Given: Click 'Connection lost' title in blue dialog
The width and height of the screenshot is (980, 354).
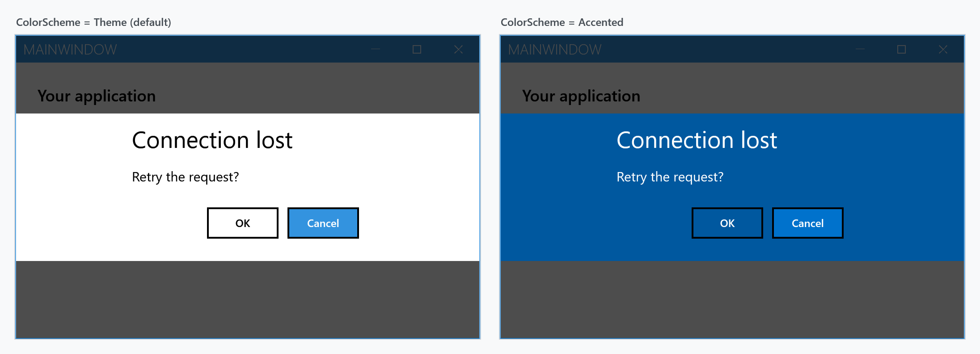Looking at the screenshot, I should tap(697, 140).
